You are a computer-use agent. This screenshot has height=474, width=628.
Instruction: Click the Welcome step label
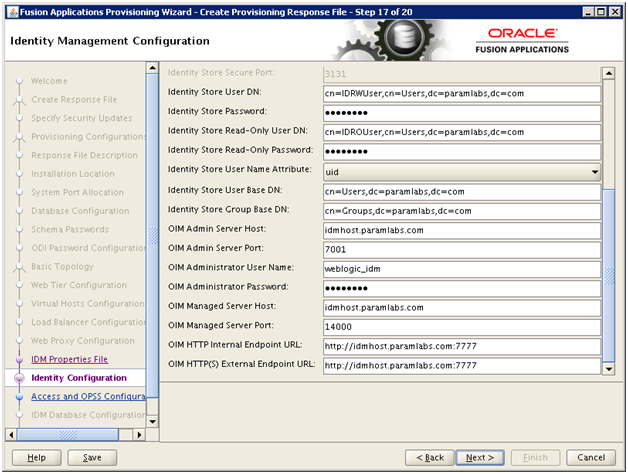(49, 81)
